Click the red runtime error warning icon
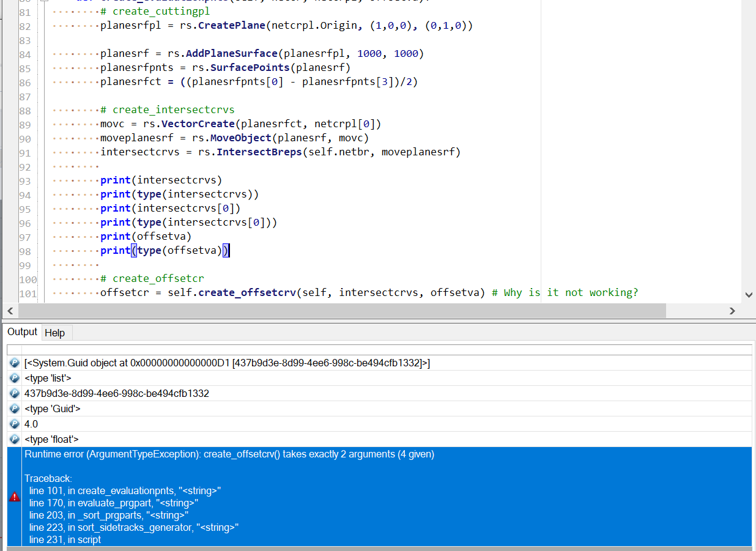The width and height of the screenshot is (756, 551). point(15,497)
